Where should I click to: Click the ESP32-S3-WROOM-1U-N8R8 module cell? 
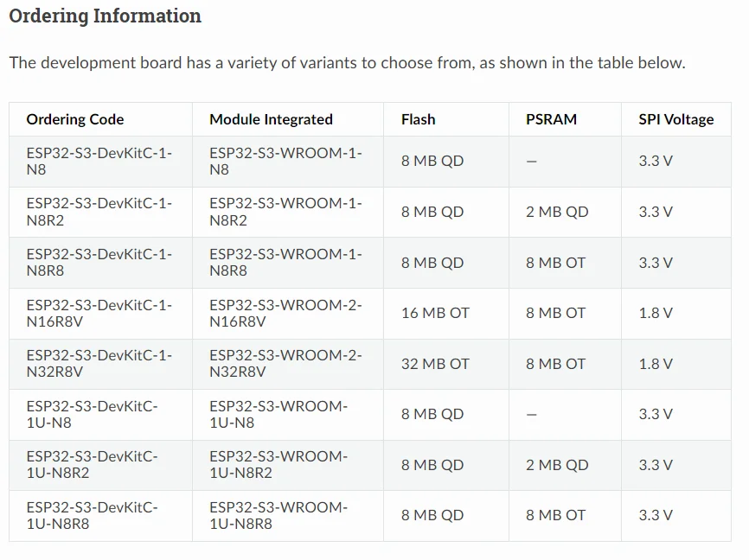[x=278, y=515]
